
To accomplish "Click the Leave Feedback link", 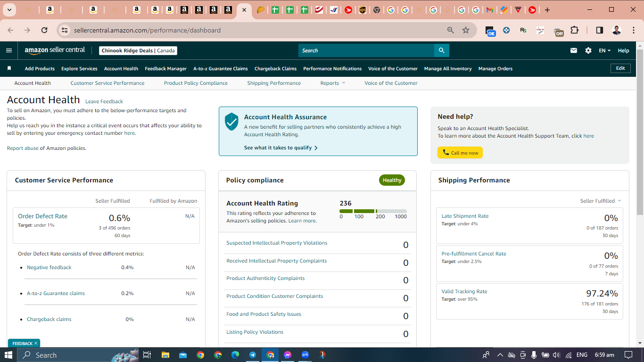I will point(104,101).
